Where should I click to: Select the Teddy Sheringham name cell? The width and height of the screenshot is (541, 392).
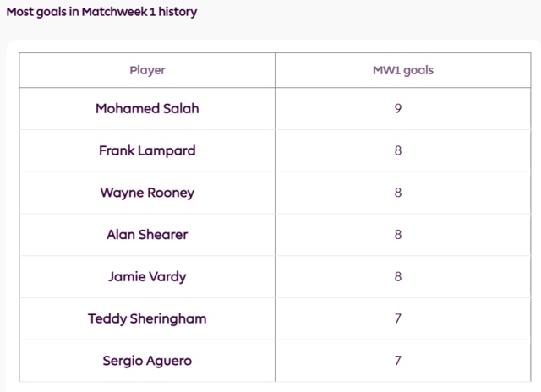[x=147, y=318]
